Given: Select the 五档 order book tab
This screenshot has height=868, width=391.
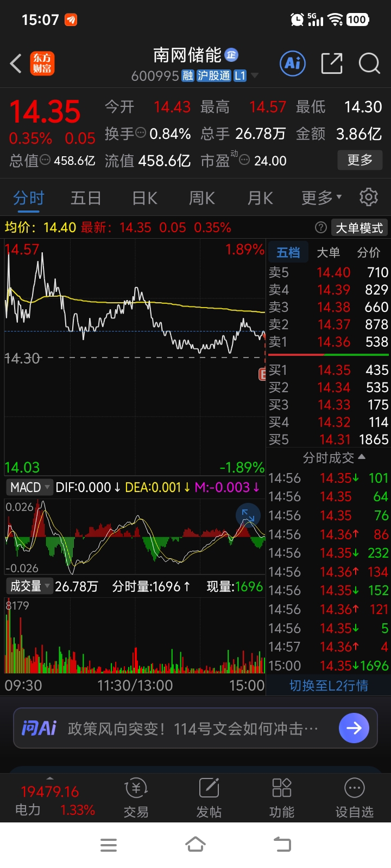Looking at the screenshot, I should coord(288,252).
